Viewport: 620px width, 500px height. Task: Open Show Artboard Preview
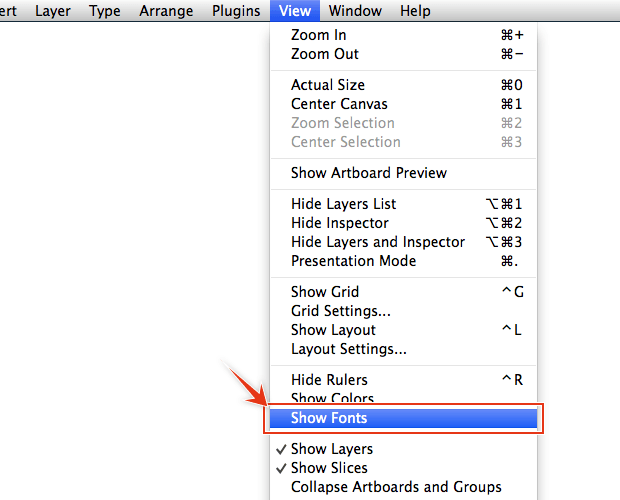368,173
